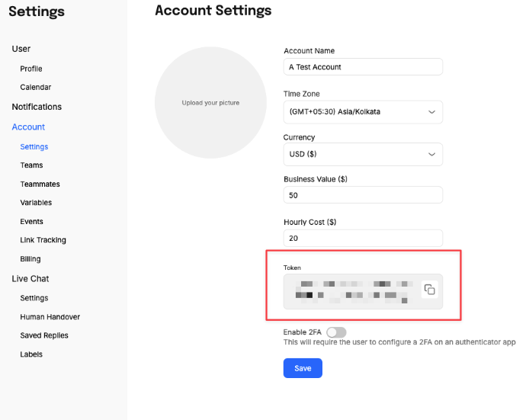
Task: Select Labels in the sidebar
Action: (31, 354)
